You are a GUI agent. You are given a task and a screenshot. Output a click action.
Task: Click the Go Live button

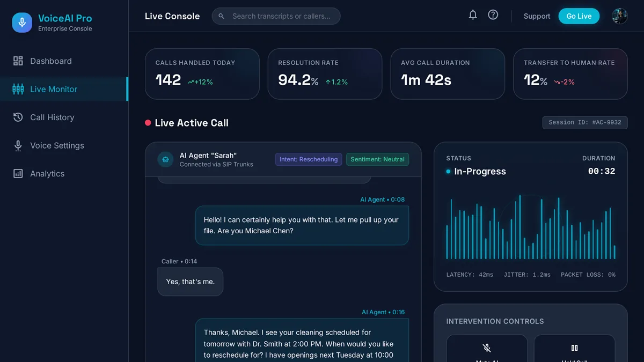tap(579, 16)
